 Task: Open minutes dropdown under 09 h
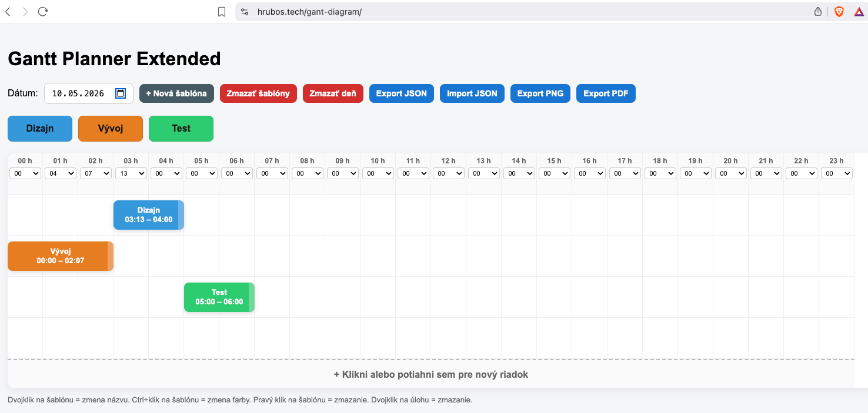coord(343,173)
